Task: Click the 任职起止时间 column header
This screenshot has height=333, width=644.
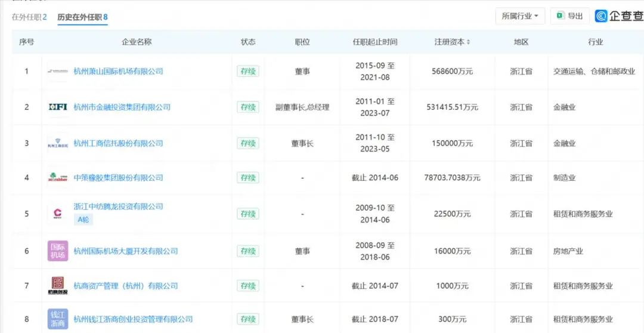Action: click(375, 42)
